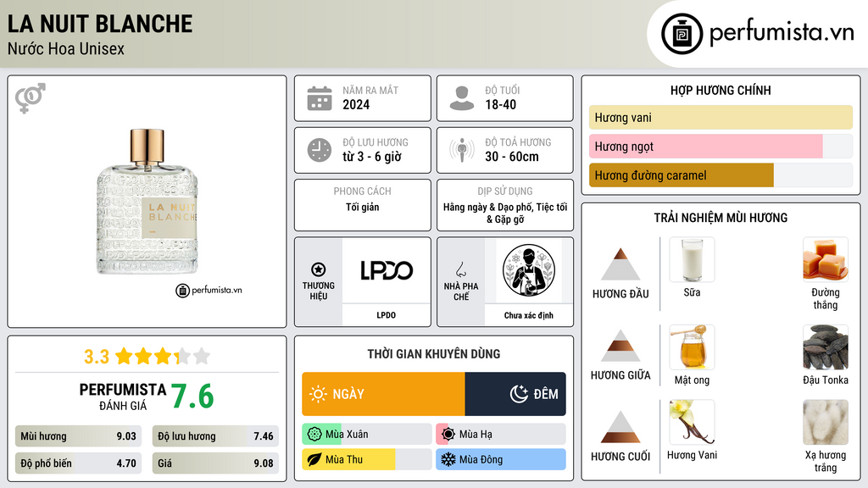Click the calendar icon beside Năm ra mắt
Screen dimensions: 868x488
click(320, 98)
